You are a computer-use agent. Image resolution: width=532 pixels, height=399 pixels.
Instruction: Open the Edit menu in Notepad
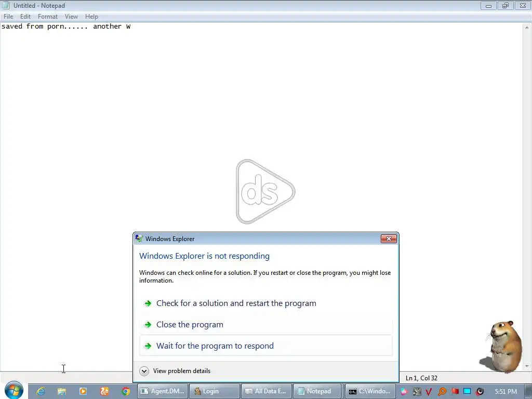coord(25,16)
